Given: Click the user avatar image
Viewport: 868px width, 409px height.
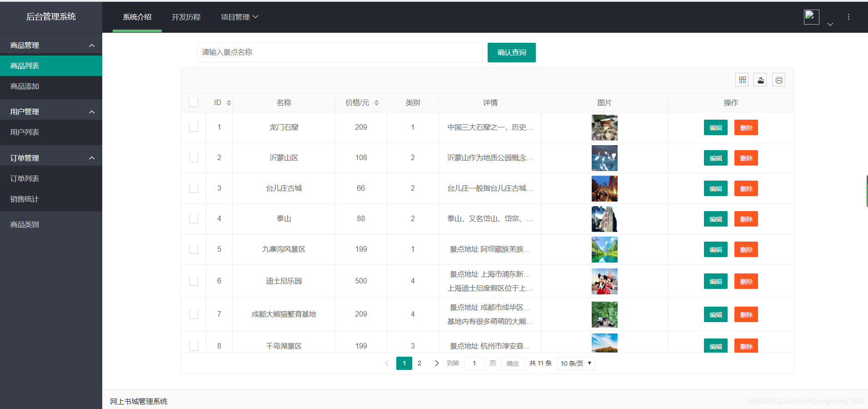Looking at the screenshot, I should pos(811,17).
